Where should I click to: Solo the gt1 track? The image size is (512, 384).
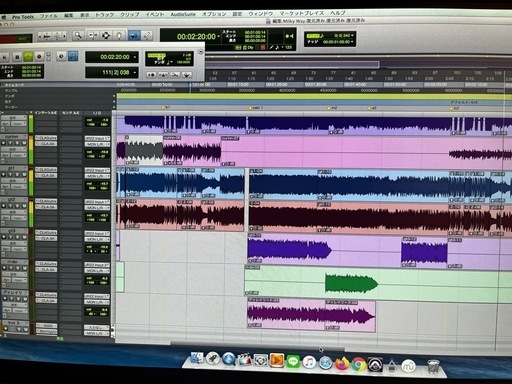(x=17, y=174)
